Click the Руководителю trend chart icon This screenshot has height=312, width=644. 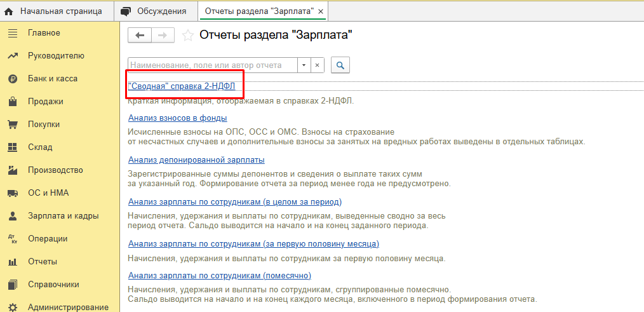(13, 56)
